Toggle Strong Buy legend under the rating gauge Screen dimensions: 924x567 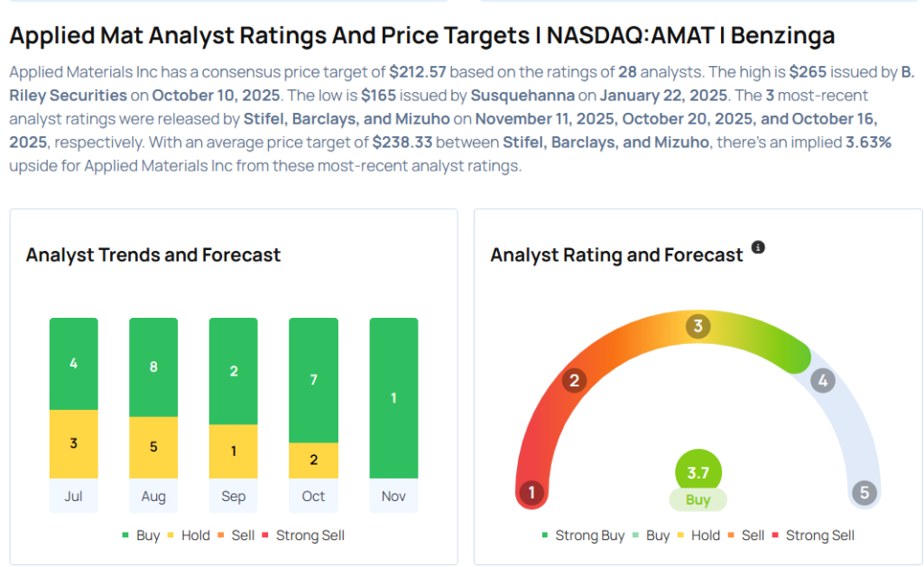[583, 535]
